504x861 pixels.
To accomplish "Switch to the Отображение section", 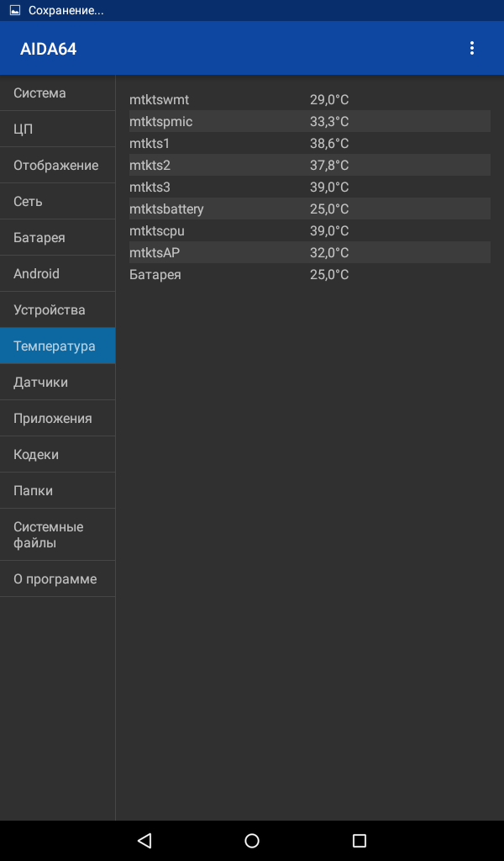I will [x=58, y=166].
